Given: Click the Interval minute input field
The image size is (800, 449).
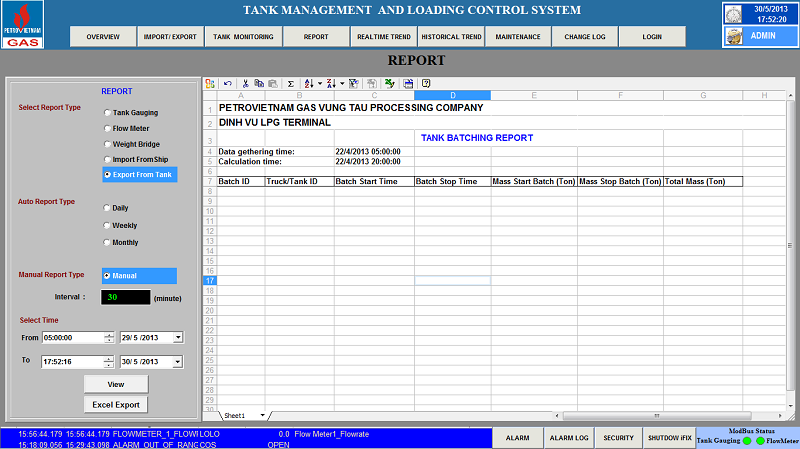Looking at the screenshot, I should point(126,297).
